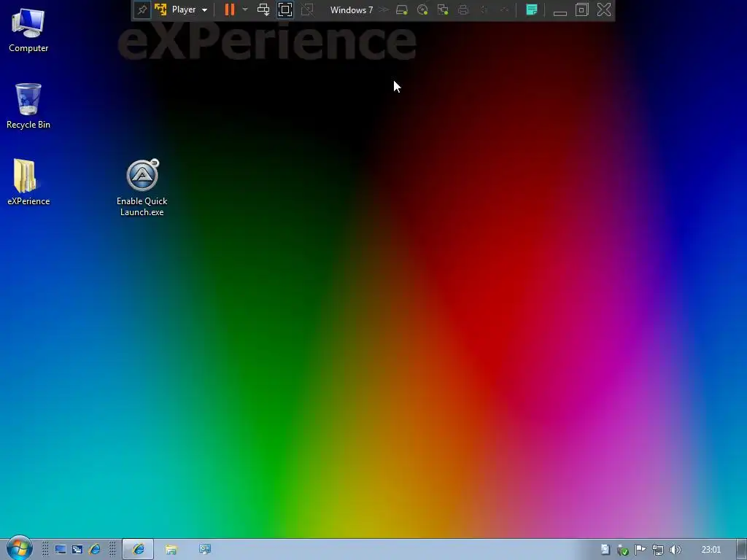Click the Windows 7 VM name label
Screen dimensions: 747x560
tap(352, 10)
